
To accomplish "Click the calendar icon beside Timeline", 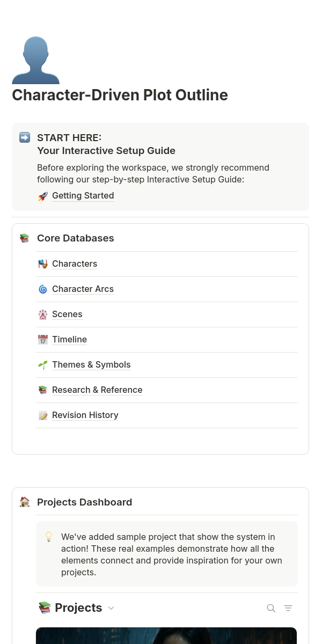I will pyautogui.click(x=43, y=340).
